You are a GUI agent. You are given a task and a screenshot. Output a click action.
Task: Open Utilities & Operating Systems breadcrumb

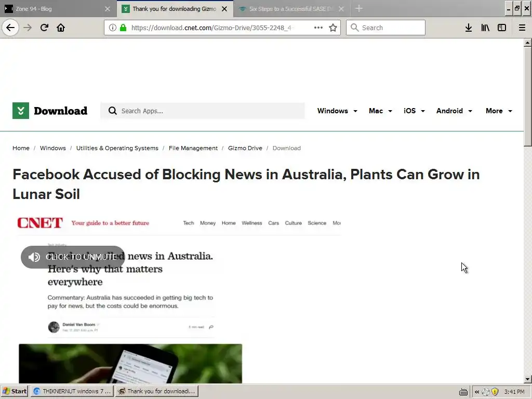(117, 148)
